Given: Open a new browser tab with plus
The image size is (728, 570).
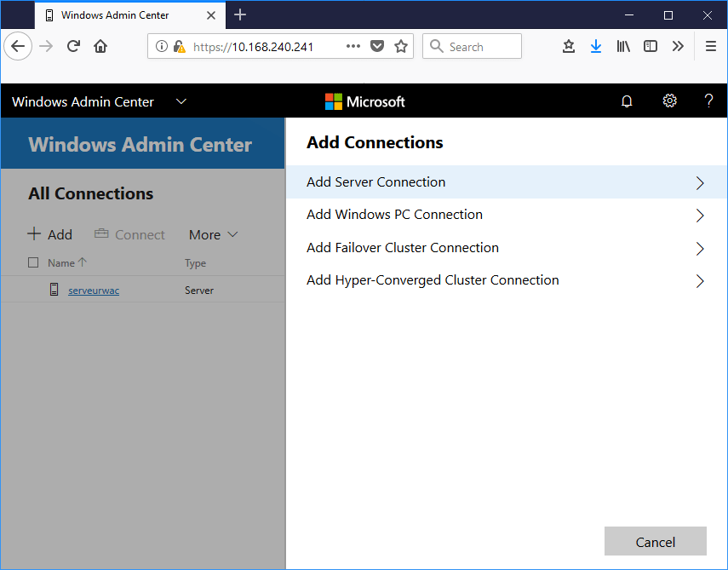Looking at the screenshot, I should tap(240, 14).
